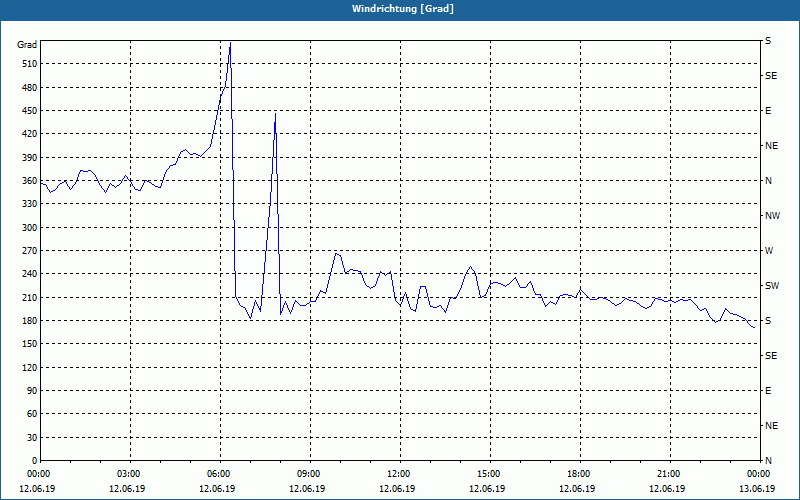Choose the 150 y-axis label
800x500 pixels.
pyautogui.click(x=29, y=344)
